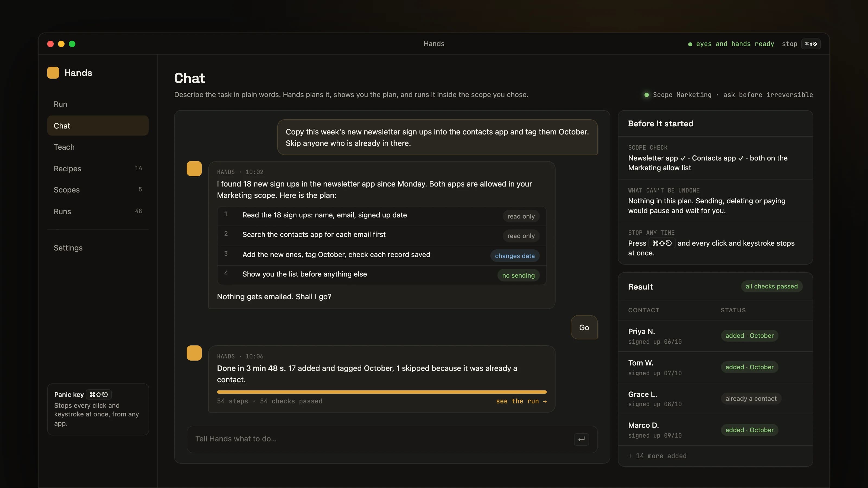This screenshot has width=868, height=488.
Task: Click the green dot beside eyes and hands ready
Action: [x=690, y=44]
